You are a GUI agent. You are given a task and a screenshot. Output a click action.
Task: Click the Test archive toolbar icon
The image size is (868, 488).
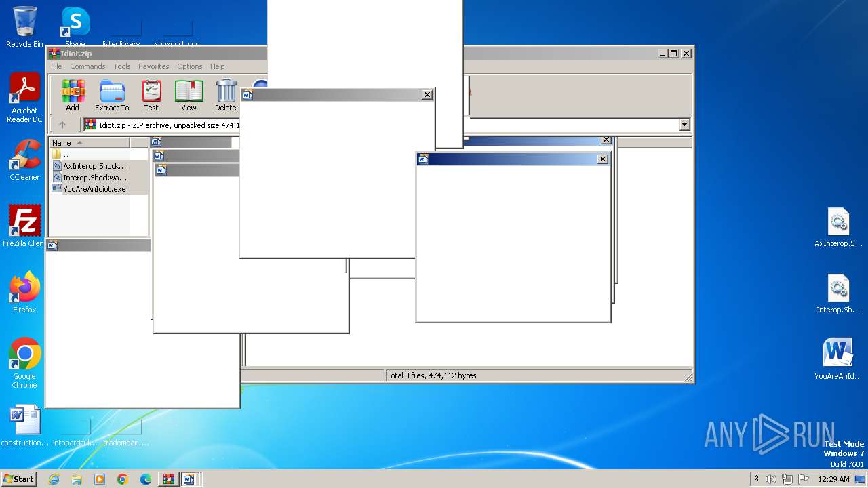click(x=151, y=96)
